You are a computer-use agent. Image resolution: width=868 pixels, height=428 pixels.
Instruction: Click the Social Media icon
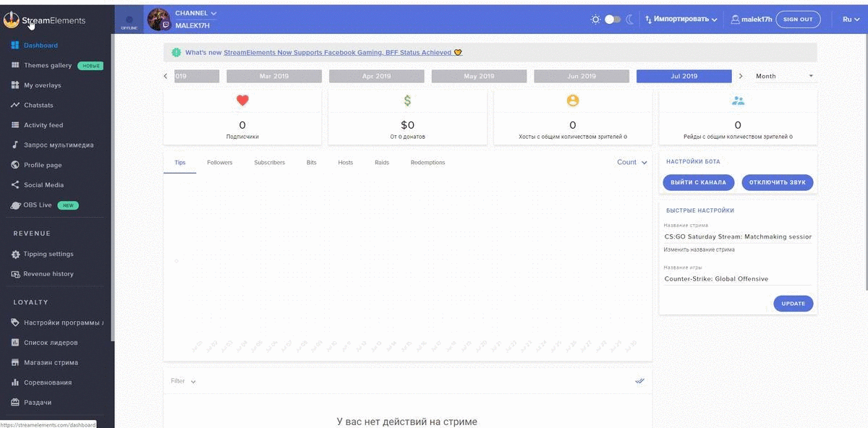click(15, 185)
